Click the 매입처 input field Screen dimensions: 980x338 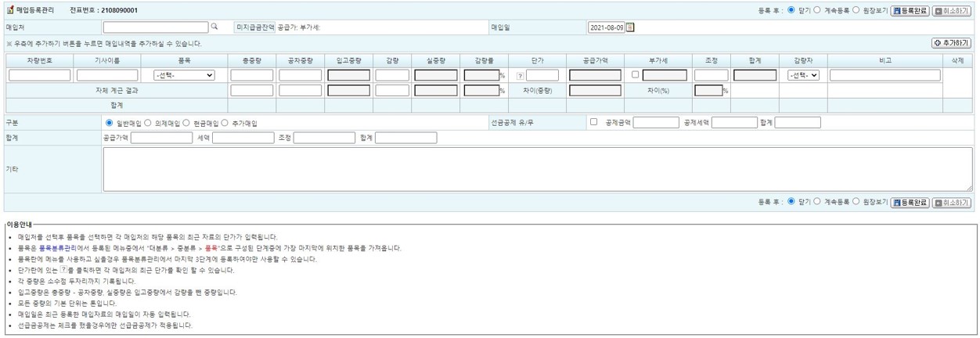[x=156, y=27]
